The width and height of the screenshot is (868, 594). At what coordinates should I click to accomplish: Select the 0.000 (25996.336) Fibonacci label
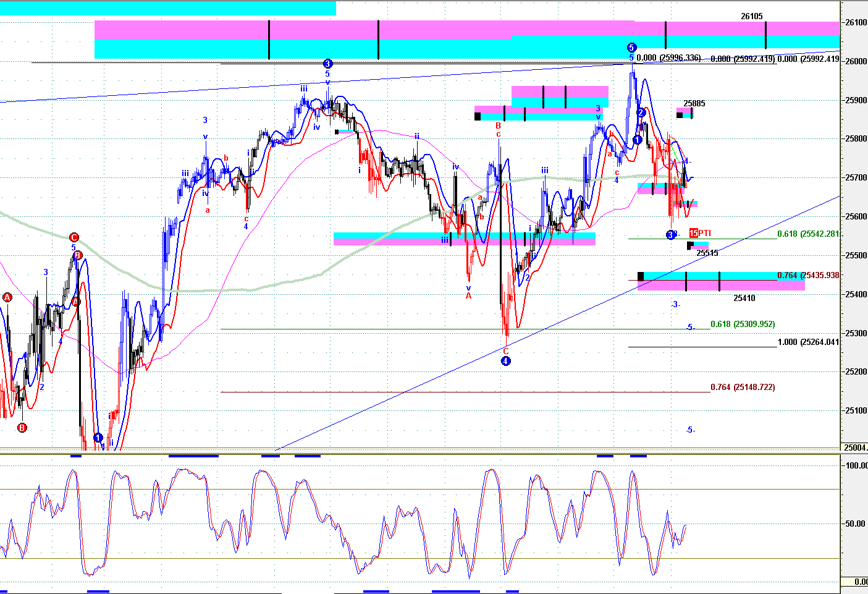668,57
